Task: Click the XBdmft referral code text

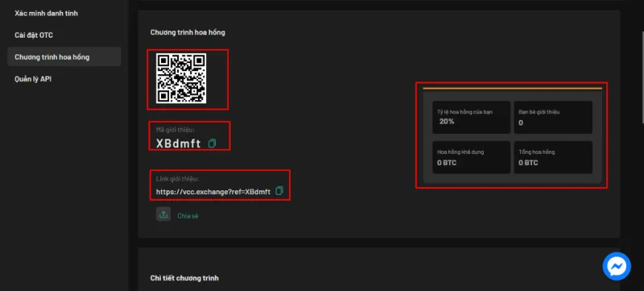Action: click(x=178, y=143)
